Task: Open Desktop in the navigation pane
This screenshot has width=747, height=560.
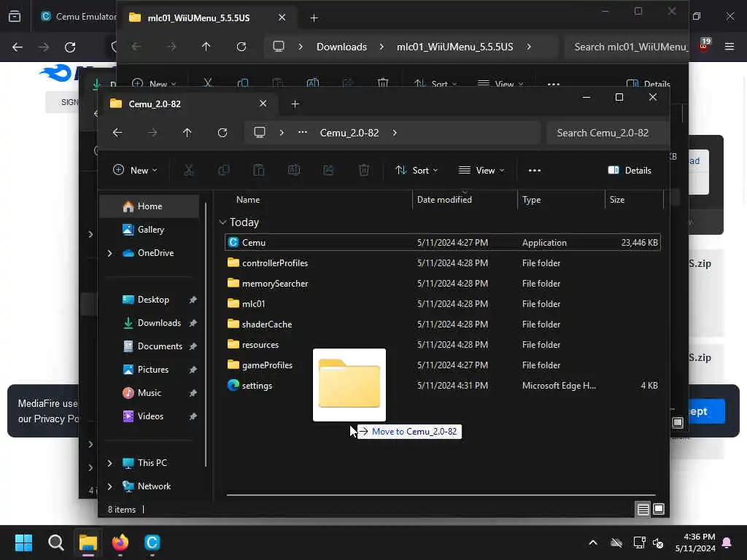Action: [x=150, y=300]
